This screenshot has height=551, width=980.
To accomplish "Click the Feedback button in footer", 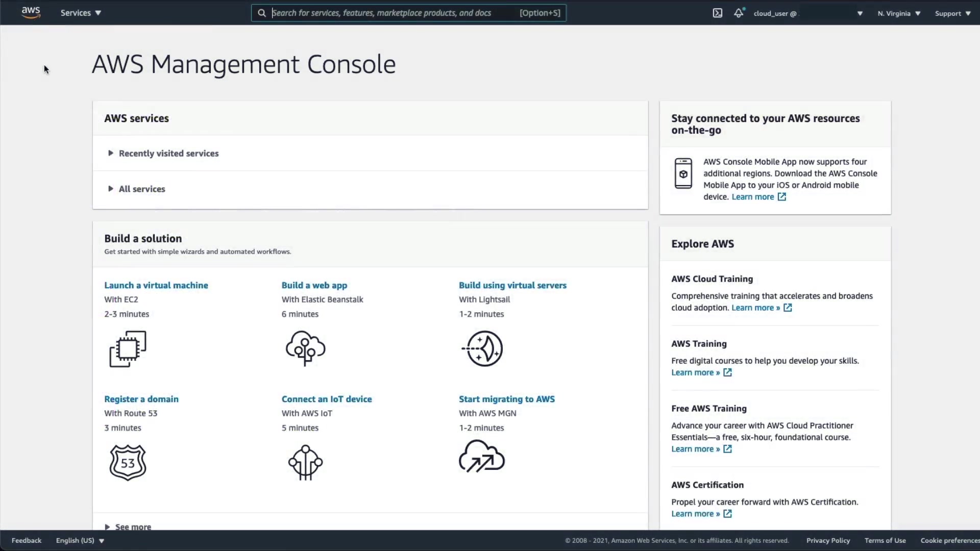I will 27,540.
